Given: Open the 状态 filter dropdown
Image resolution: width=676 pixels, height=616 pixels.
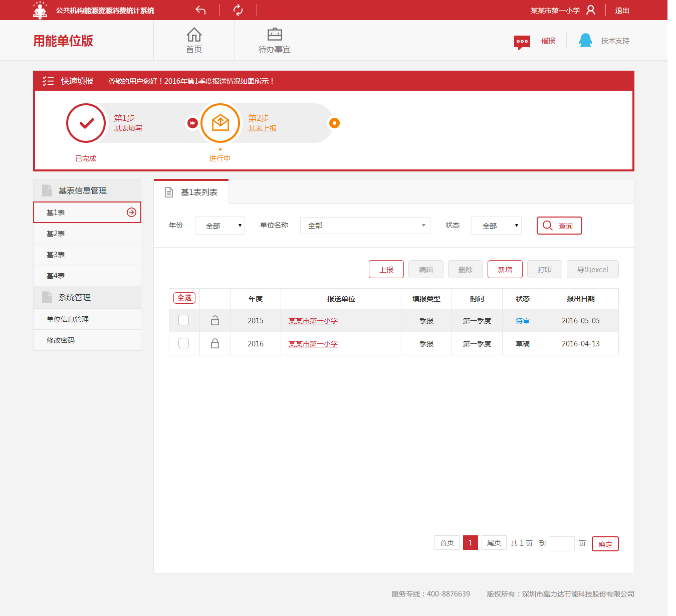Looking at the screenshot, I should tap(496, 226).
